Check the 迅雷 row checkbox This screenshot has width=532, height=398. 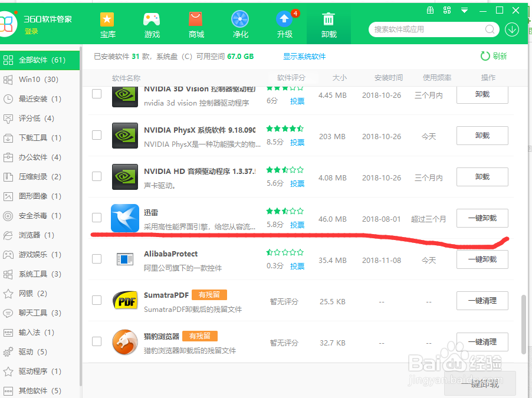tap(97, 218)
